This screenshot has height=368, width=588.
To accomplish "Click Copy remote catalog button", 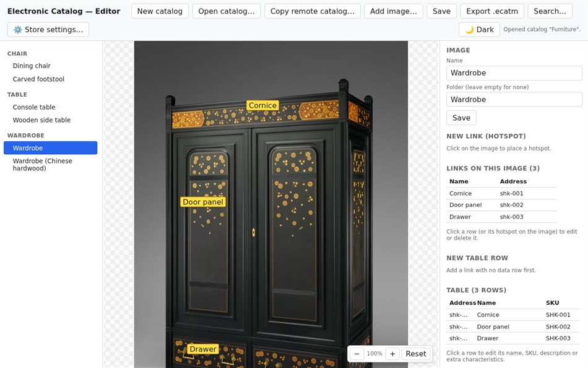I will [313, 11].
